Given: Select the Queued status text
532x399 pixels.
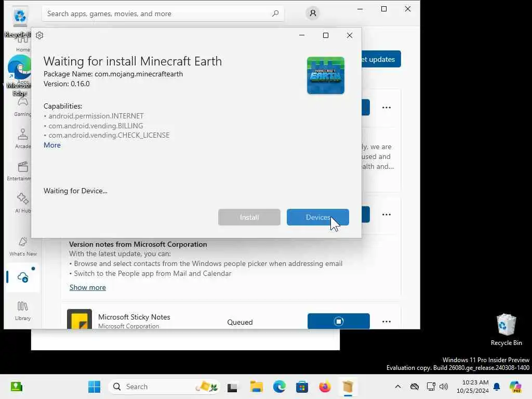Looking at the screenshot, I should coord(240,322).
